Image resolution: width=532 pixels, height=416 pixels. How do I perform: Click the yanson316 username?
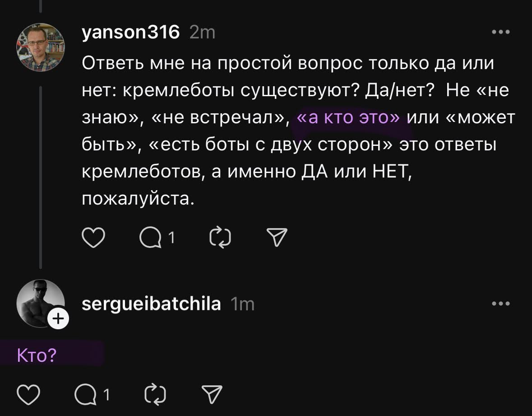coord(131,33)
